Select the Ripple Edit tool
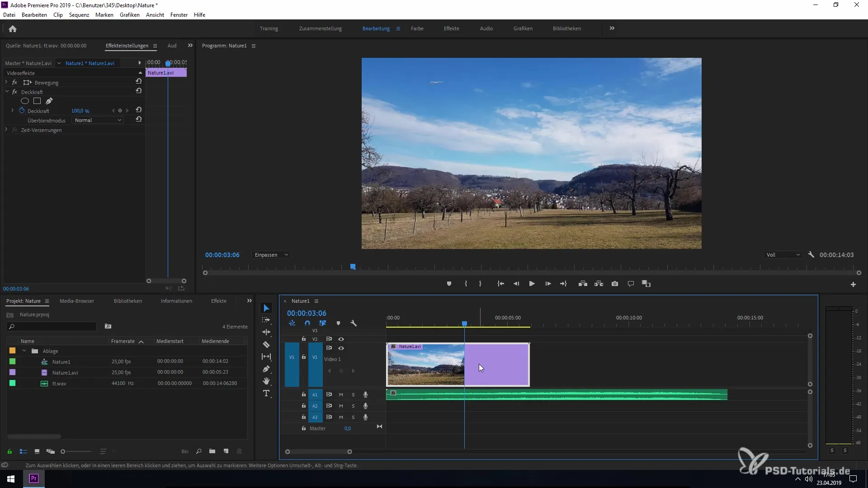This screenshot has width=868, height=488. (x=266, y=332)
